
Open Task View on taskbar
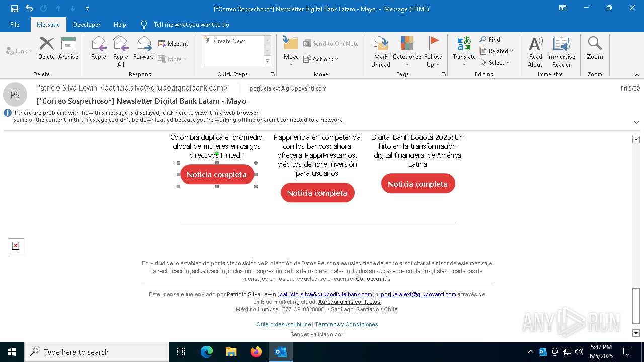coord(181,352)
